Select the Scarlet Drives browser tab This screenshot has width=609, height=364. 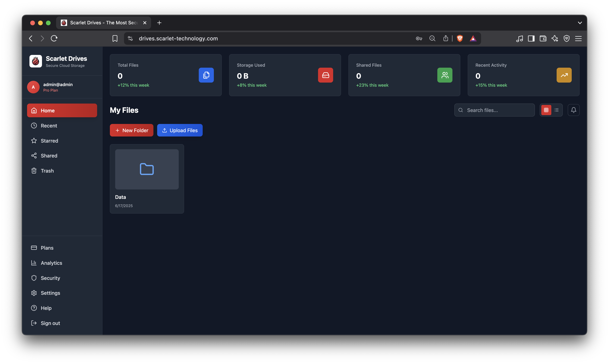(x=104, y=23)
